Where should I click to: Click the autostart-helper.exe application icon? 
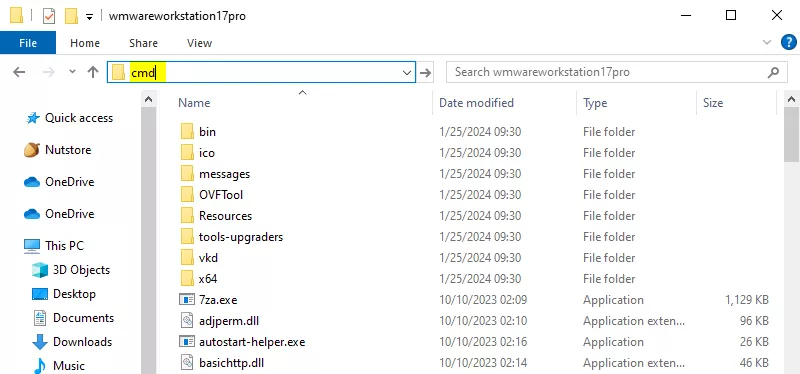187,341
